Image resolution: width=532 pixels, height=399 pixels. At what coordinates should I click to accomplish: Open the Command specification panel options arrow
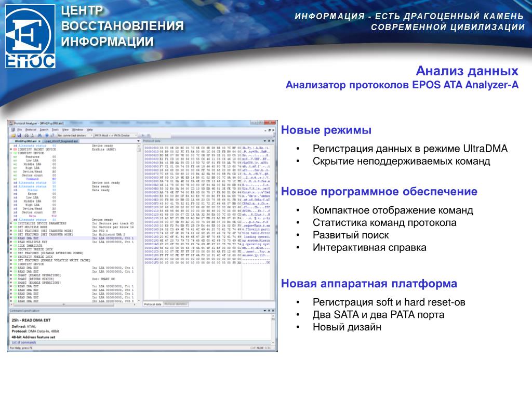click(265, 311)
